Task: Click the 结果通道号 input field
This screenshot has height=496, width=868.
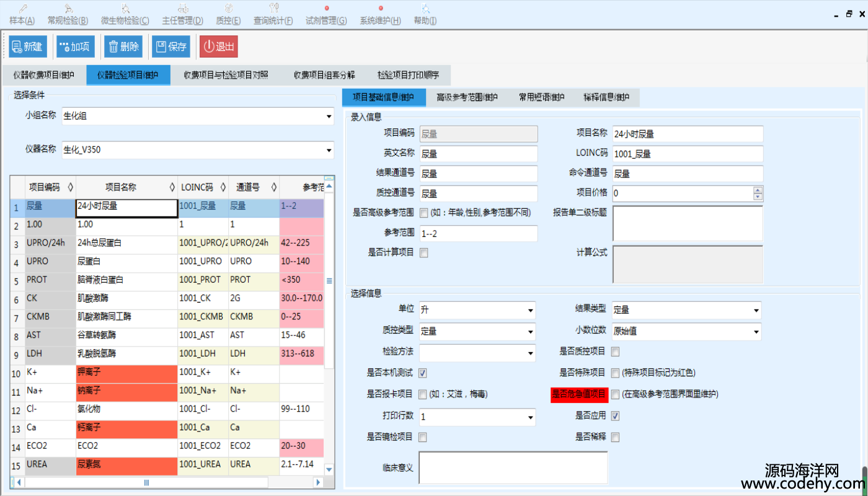Action: (479, 174)
